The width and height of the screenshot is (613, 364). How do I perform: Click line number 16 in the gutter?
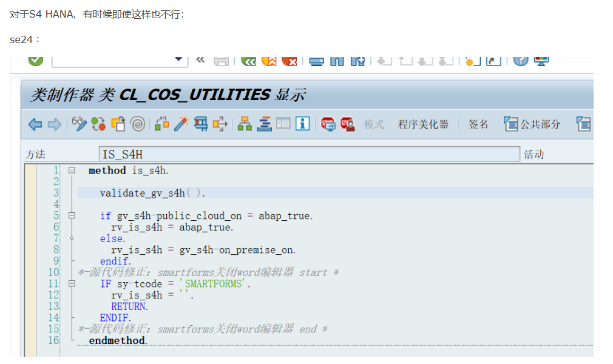54,340
